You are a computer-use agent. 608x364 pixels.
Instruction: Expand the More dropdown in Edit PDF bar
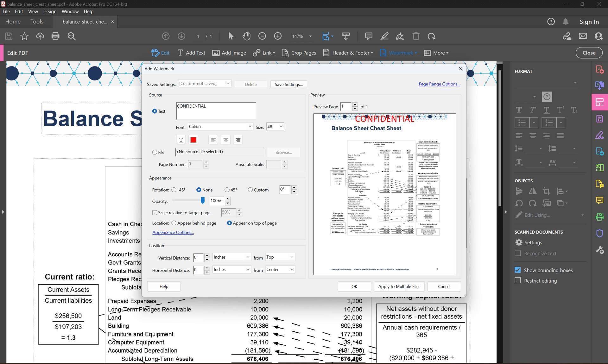(x=437, y=53)
